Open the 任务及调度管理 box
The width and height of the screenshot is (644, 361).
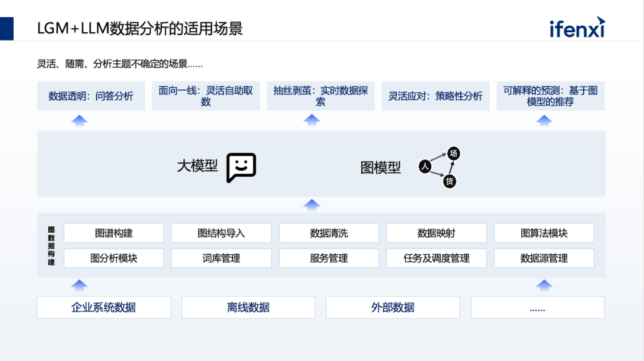(436, 258)
